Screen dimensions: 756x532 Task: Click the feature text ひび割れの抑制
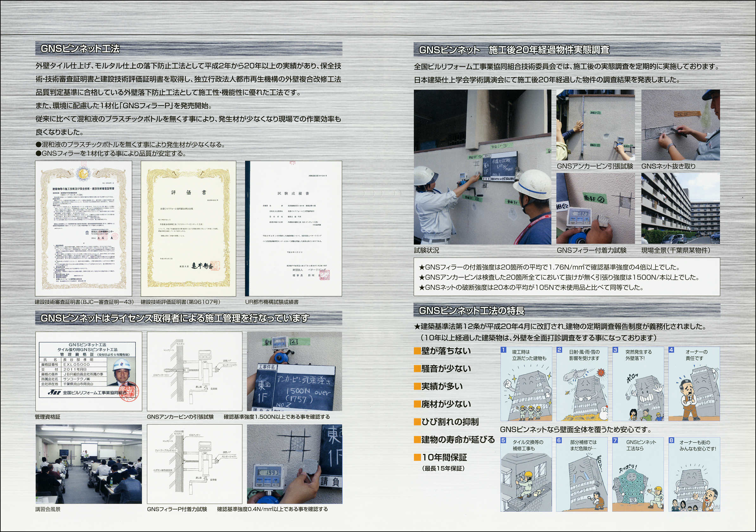[450, 422]
